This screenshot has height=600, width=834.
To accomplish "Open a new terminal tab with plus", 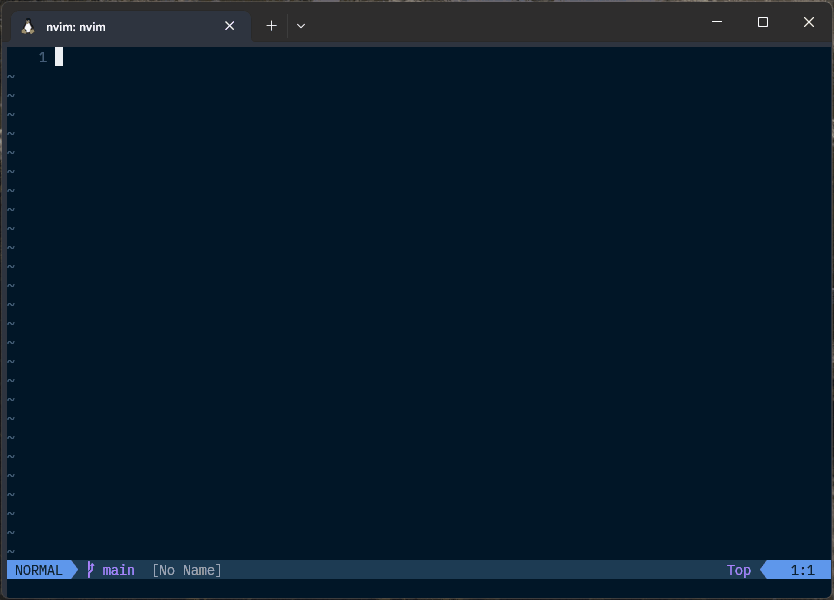I will (x=271, y=26).
